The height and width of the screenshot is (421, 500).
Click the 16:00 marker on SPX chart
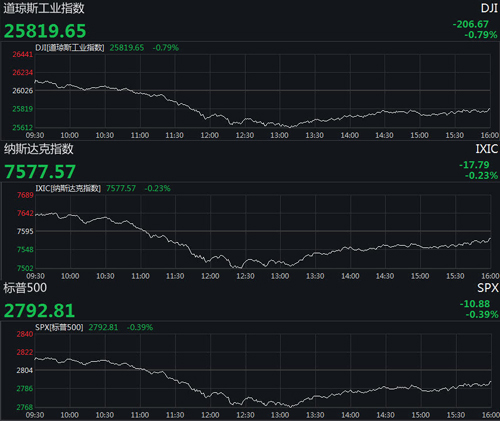[490, 415]
